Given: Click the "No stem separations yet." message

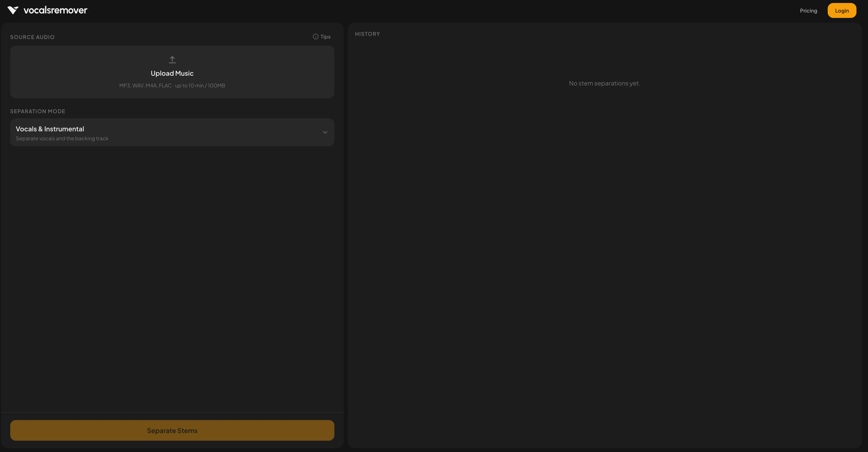Looking at the screenshot, I should (x=604, y=83).
